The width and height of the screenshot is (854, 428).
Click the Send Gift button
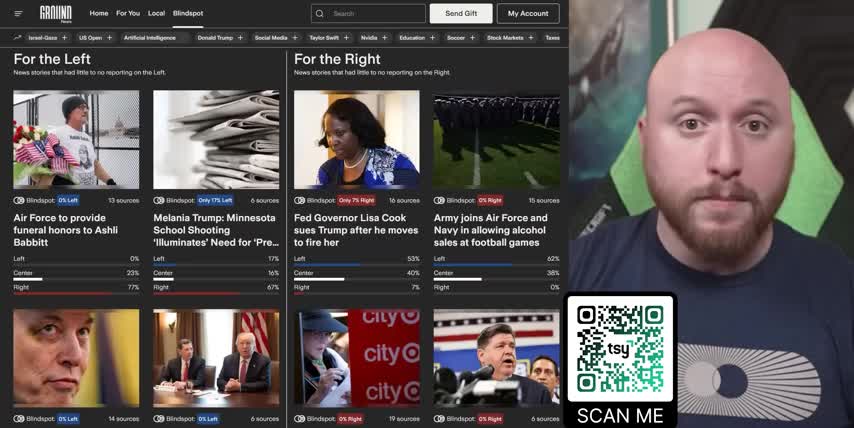(461, 14)
